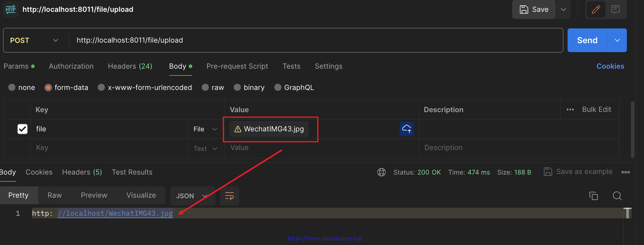Click the request title http://localhost:8011/file/upload

[x=78, y=9]
